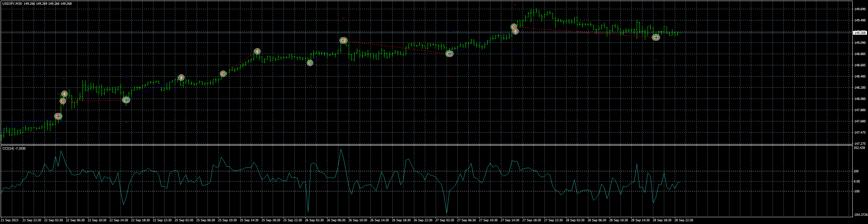The width and height of the screenshot is (868, 224).
Task: Click the 27 Sep 22:30 time label
Action: (x=553, y=220)
